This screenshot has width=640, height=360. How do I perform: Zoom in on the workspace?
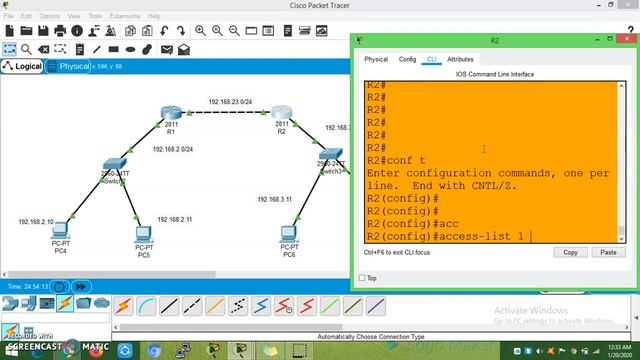click(200, 31)
